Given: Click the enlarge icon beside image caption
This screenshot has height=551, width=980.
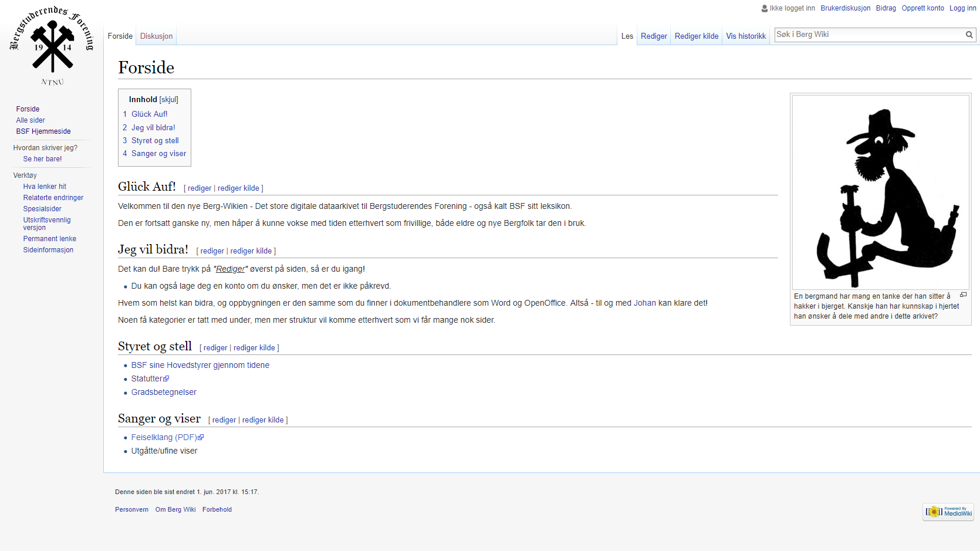Looking at the screenshot, I should 963,295.
